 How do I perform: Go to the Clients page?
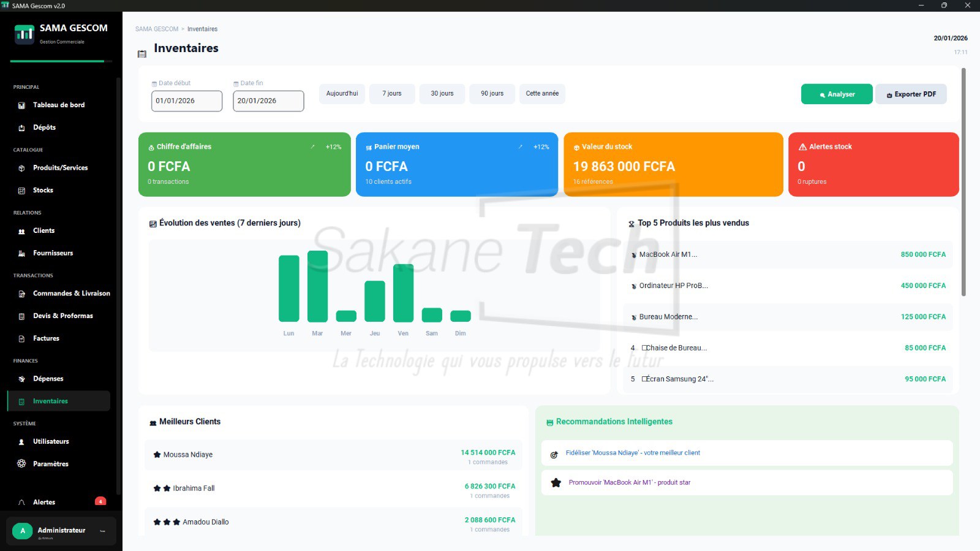coord(43,231)
